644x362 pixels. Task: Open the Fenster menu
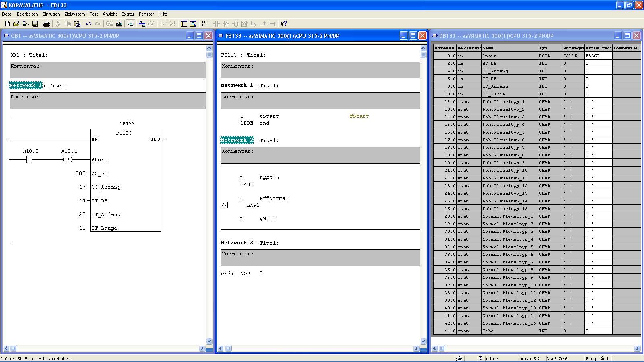coord(146,14)
